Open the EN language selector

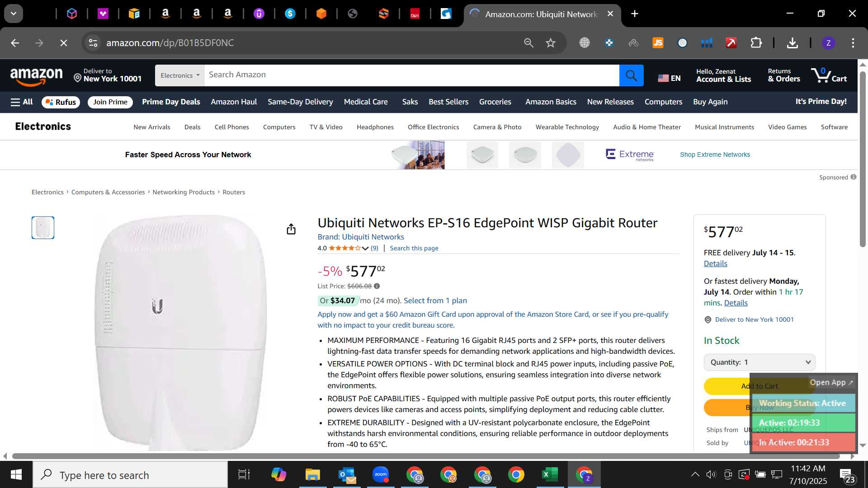[x=669, y=78]
